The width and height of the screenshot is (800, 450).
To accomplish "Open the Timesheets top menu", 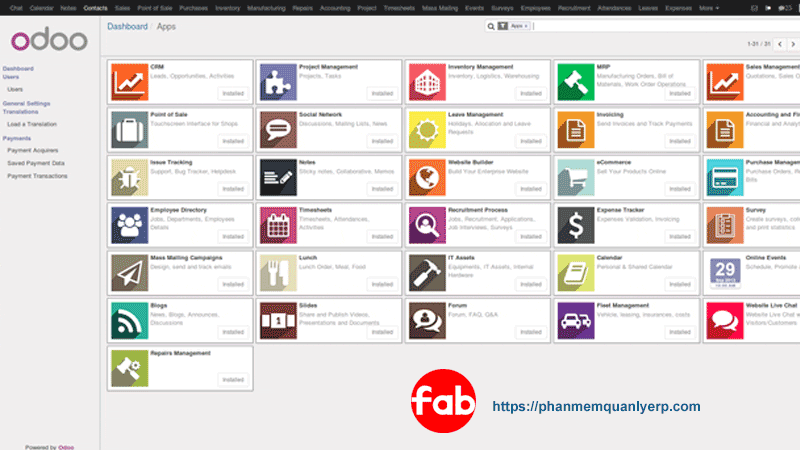I will click(399, 8).
